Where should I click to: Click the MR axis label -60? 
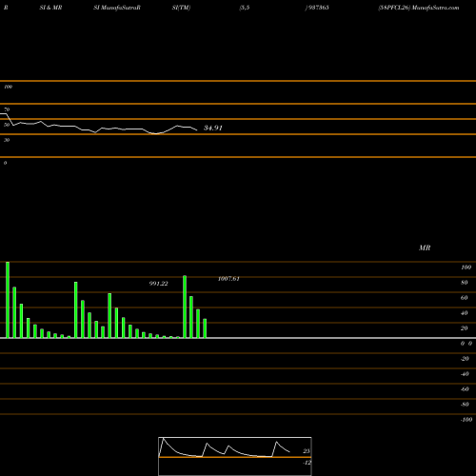coord(465,389)
